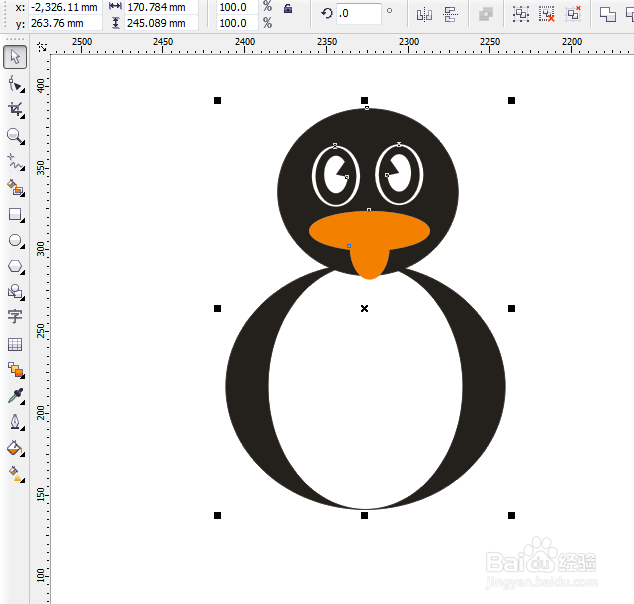
Task: Select the Interactive Blend tool
Action: point(15,370)
